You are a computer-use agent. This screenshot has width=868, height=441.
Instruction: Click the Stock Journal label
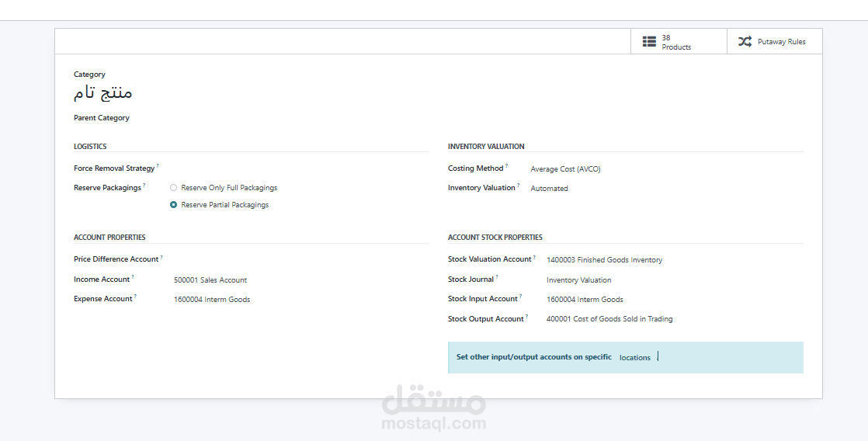pyautogui.click(x=471, y=280)
